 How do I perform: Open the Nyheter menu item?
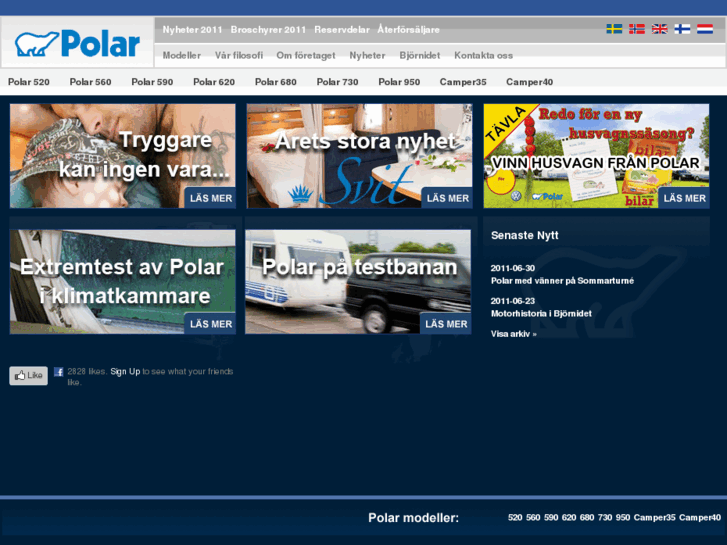click(367, 56)
